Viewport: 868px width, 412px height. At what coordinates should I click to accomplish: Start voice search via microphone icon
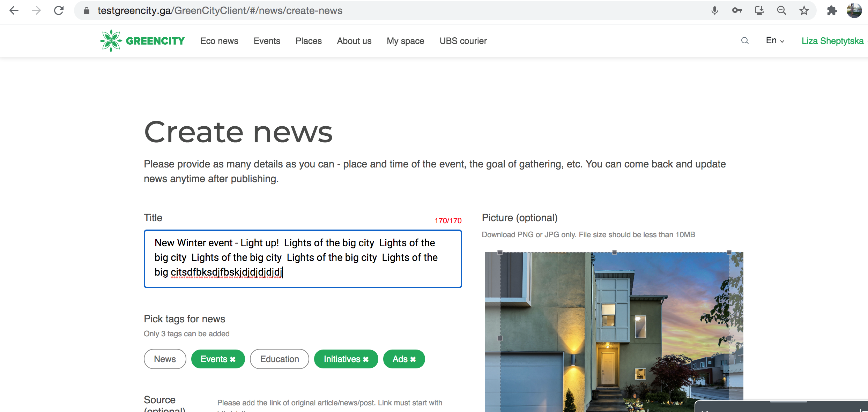pyautogui.click(x=714, y=10)
